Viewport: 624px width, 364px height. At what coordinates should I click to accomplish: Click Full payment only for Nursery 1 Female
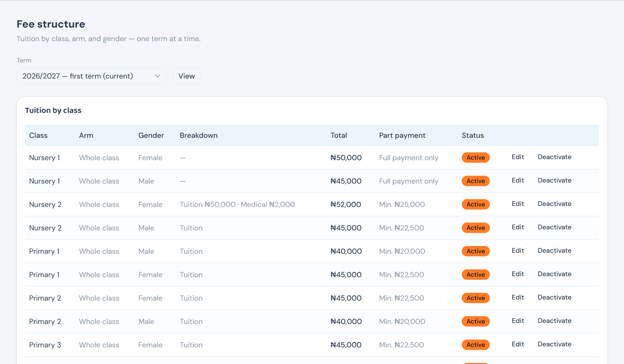[x=408, y=158]
